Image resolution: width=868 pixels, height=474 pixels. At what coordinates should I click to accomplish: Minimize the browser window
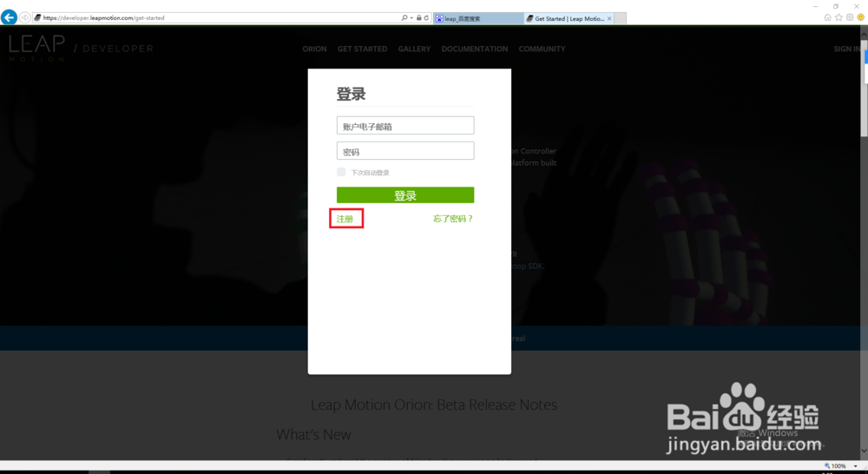pyautogui.click(x=816, y=6)
